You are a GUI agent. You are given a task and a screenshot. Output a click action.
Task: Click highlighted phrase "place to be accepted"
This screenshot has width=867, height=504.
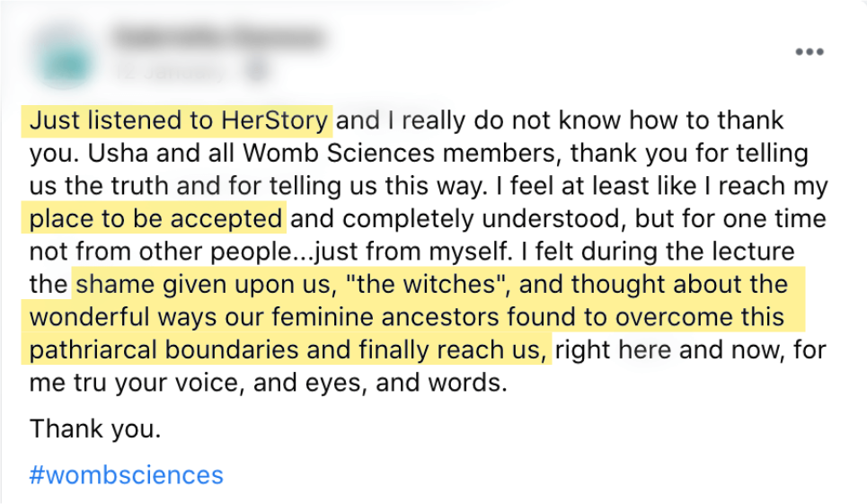(155, 219)
